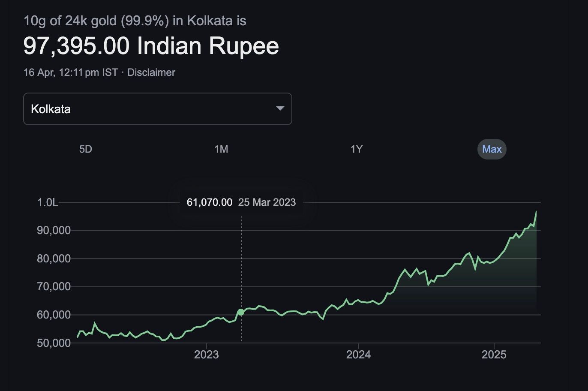The height and width of the screenshot is (391, 588).
Task: Click the 2023 x-axis label
Action: tap(206, 355)
